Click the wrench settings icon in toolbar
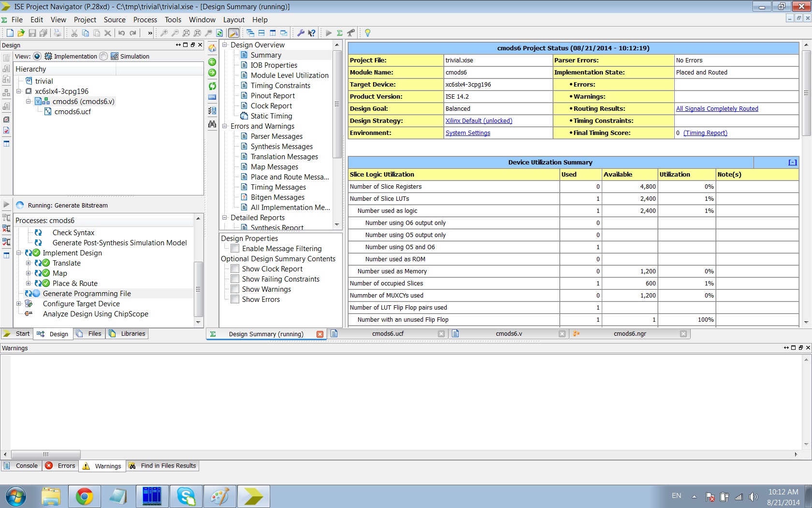This screenshot has height=508, width=812. pos(300,33)
